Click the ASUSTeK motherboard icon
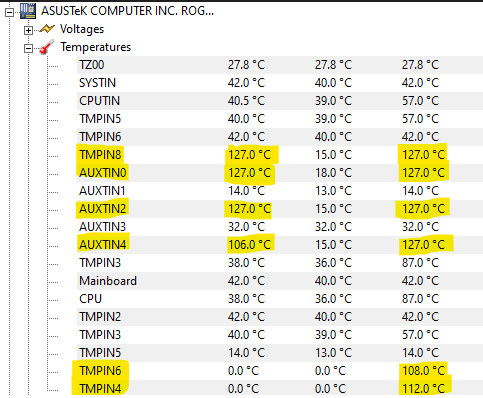The image size is (483, 398). pyautogui.click(x=28, y=11)
